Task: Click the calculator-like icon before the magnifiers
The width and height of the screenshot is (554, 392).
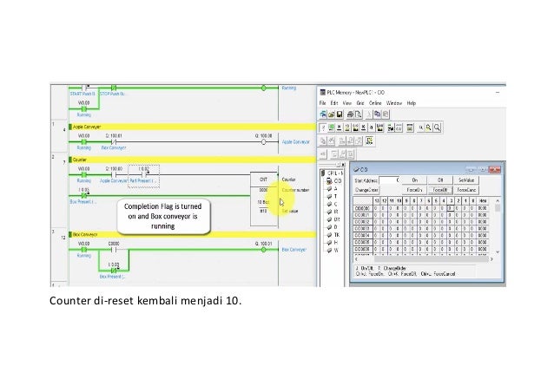Action: [410, 127]
